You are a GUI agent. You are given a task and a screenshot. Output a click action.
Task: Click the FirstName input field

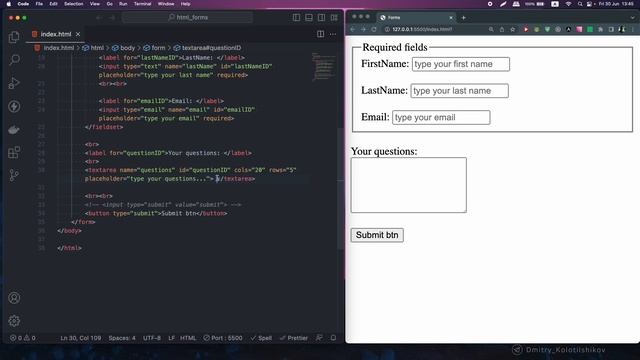pos(460,64)
